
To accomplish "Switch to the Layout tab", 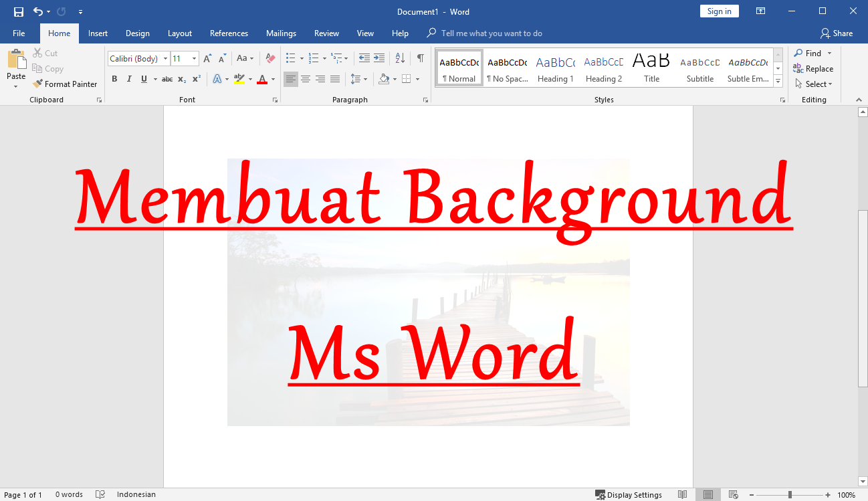I will tap(180, 33).
